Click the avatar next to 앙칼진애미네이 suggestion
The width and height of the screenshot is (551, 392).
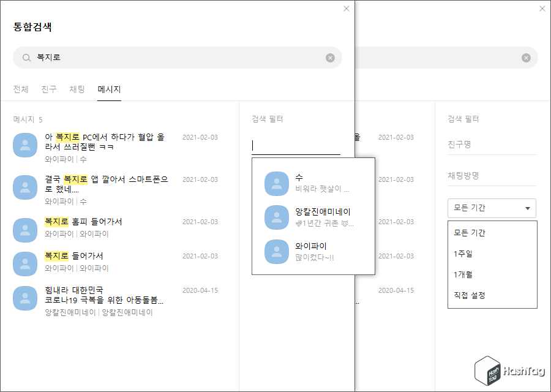(x=276, y=217)
